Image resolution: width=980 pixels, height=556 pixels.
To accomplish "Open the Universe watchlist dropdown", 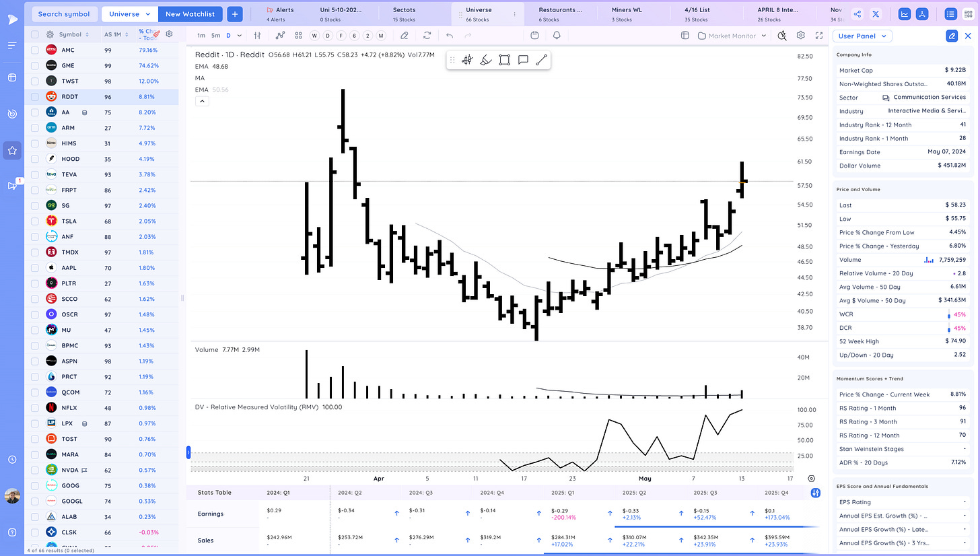I will point(130,13).
